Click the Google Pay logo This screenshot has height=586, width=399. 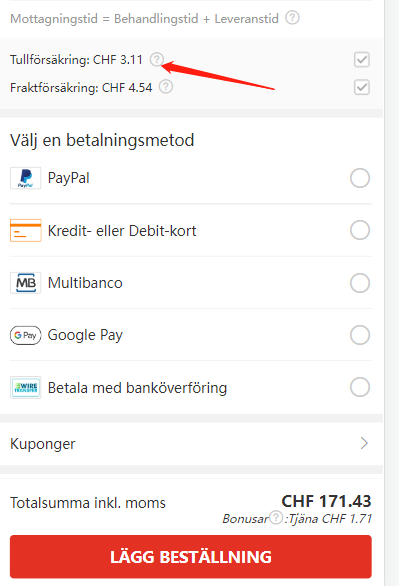click(25, 335)
